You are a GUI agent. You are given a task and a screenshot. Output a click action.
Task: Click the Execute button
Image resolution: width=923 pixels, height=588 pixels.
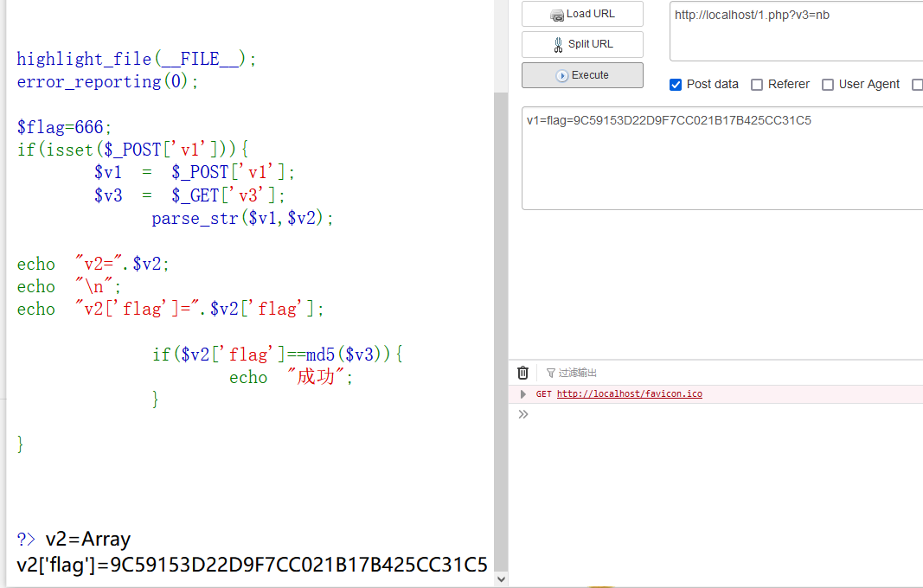pos(582,75)
